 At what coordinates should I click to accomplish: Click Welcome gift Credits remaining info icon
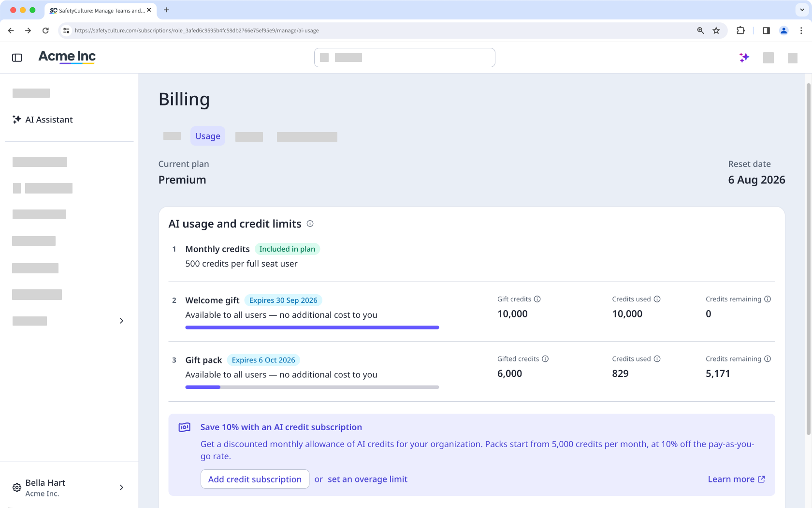click(768, 299)
